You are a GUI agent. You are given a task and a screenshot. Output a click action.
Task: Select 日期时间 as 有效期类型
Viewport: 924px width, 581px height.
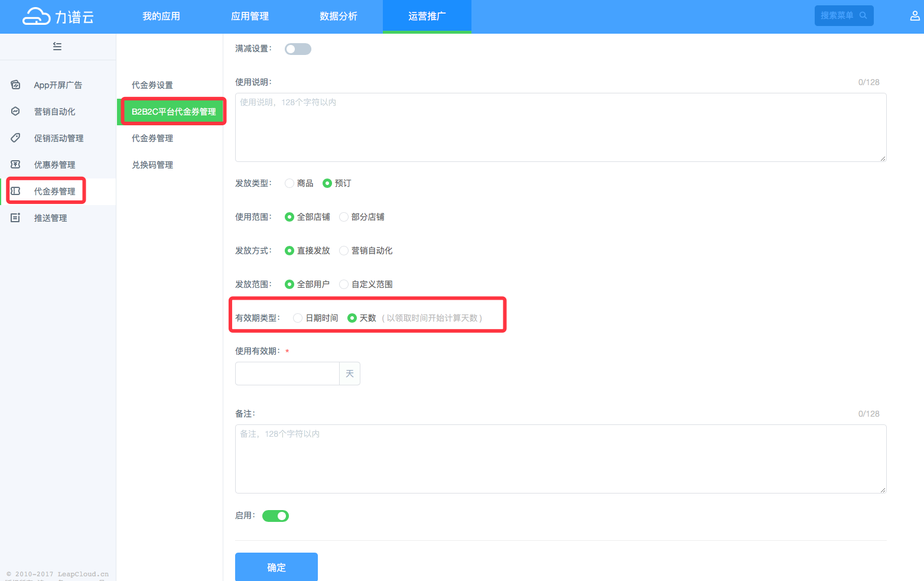pos(298,318)
